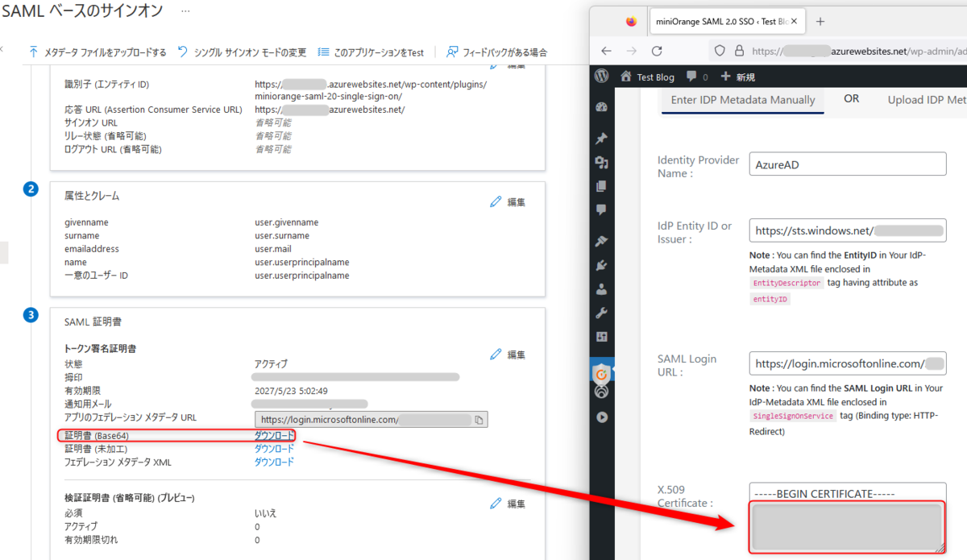Click the 属性とクレーム section heading
The height and width of the screenshot is (560, 967).
point(92,196)
